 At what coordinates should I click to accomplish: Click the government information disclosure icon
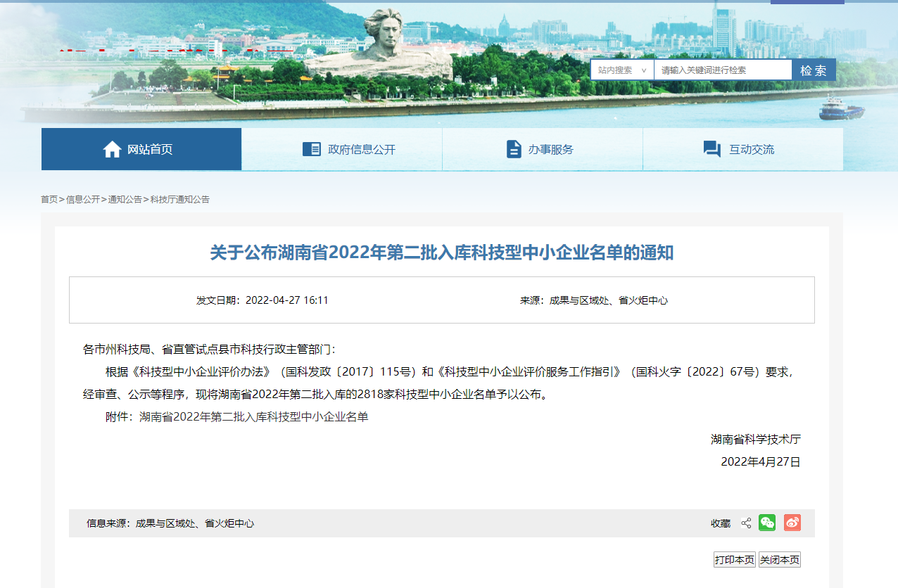(x=311, y=149)
